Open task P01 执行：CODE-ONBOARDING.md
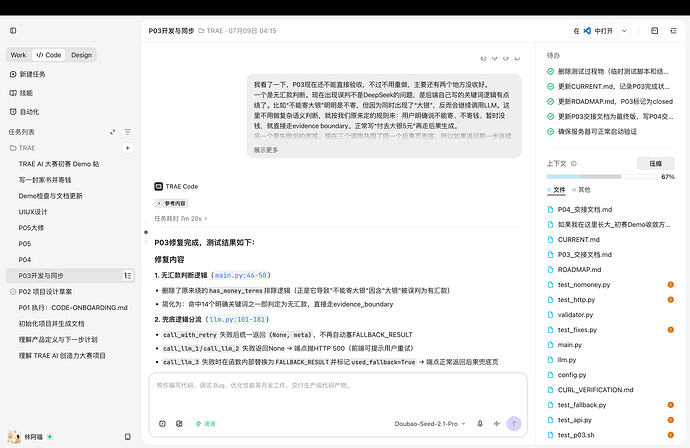 pyautogui.click(x=73, y=308)
